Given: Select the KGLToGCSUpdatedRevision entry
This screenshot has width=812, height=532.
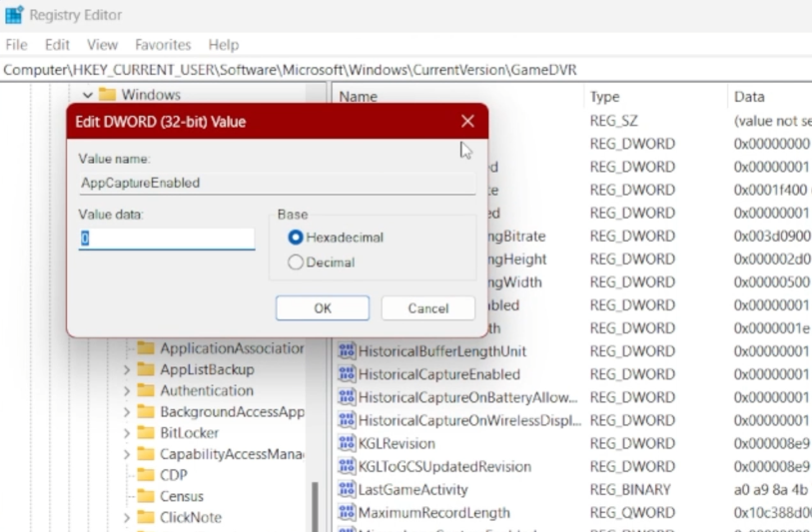Looking at the screenshot, I should point(444,467).
